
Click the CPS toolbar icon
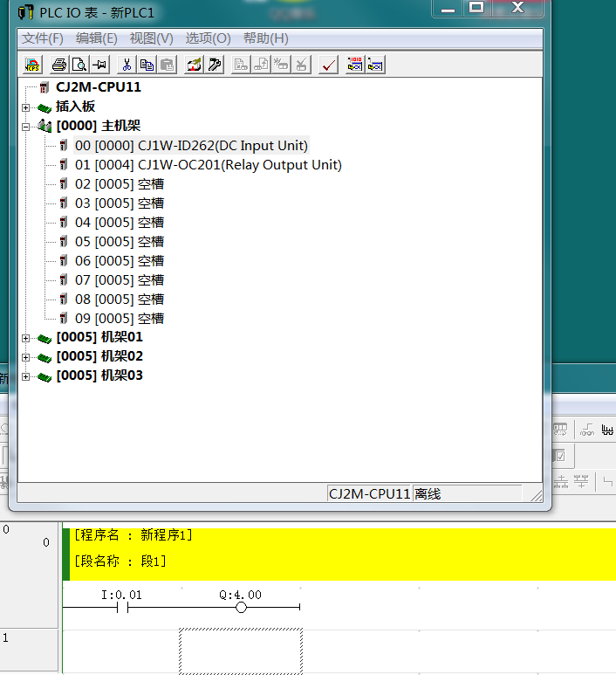(x=32, y=65)
